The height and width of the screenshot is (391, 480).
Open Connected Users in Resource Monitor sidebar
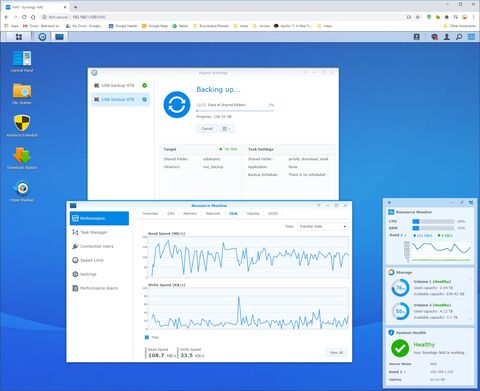click(99, 246)
